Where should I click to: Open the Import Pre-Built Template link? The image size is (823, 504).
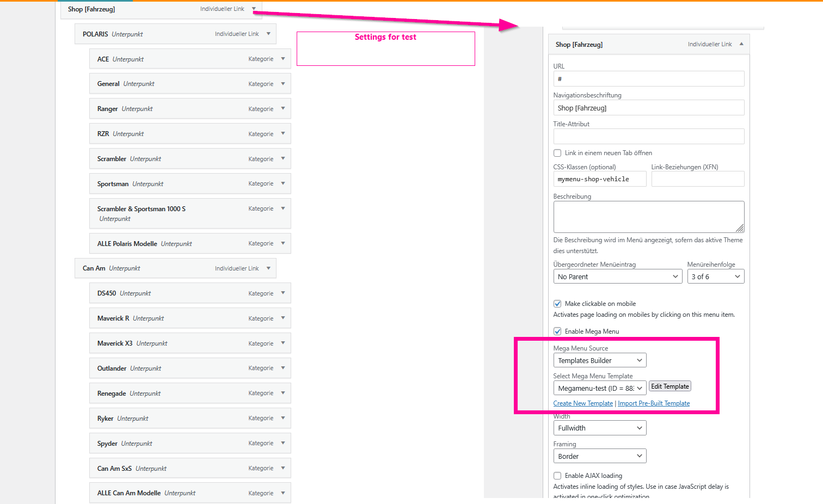[654, 403]
